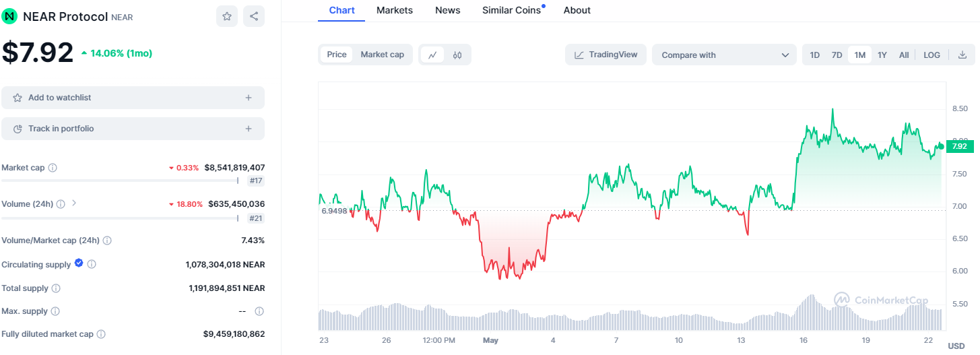The width and height of the screenshot is (980, 355).
Task: Click the Market cap info icon
Action: 53,168
